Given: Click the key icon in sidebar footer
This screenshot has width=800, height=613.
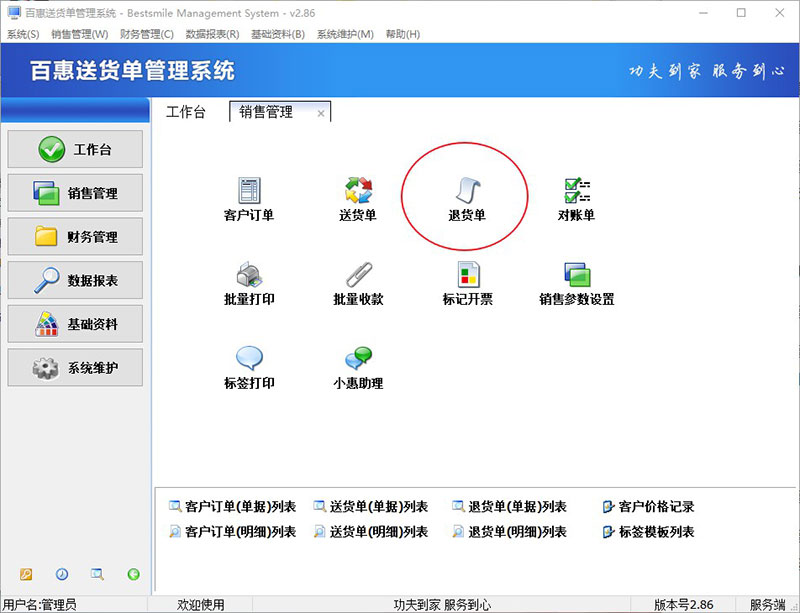Looking at the screenshot, I should pos(26,574).
